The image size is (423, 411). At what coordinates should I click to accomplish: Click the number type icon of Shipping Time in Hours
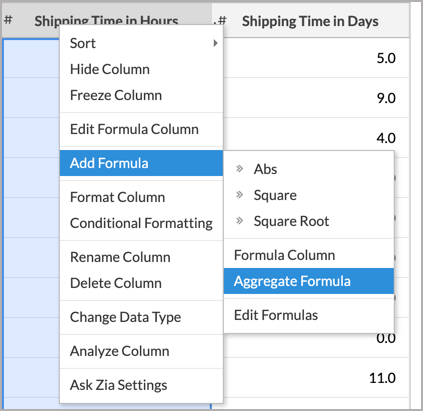point(8,20)
